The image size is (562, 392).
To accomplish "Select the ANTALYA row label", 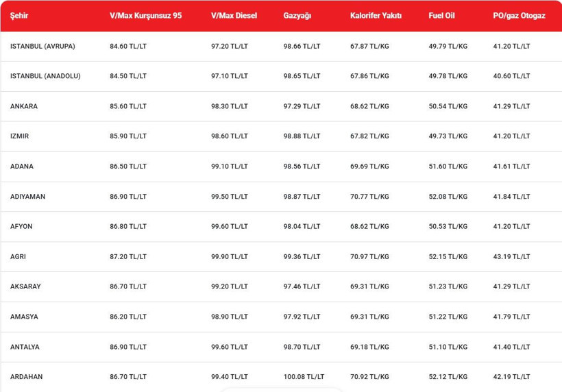I will [x=25, y=347].
